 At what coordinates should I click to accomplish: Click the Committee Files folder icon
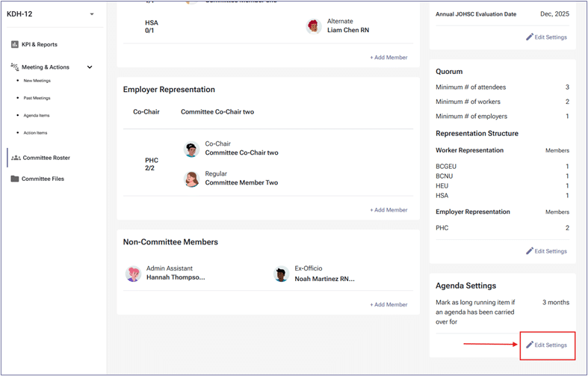pyautogui.click(x=15, y=179)
